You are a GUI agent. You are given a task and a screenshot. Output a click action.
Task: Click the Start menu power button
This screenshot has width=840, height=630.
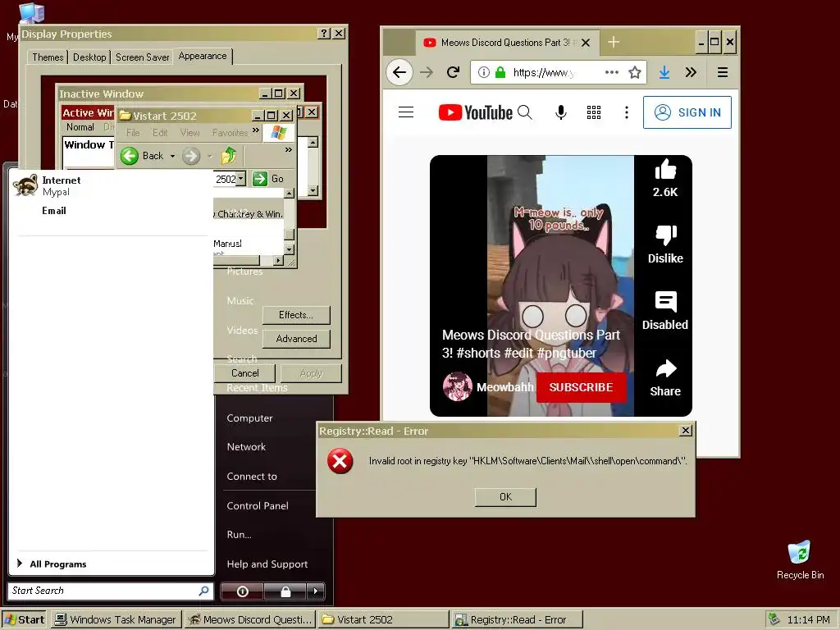(242, 591)
